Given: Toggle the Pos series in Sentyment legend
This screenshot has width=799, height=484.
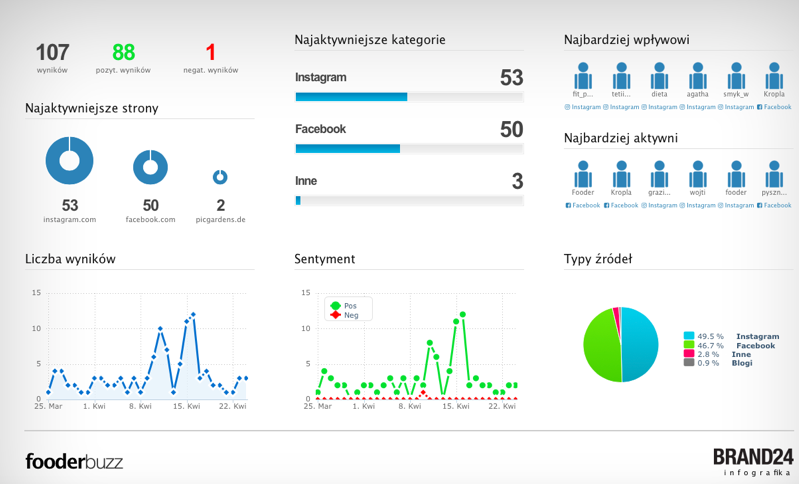Looking at the screenshot, I should pyautogui.click(x=344, y=305).
